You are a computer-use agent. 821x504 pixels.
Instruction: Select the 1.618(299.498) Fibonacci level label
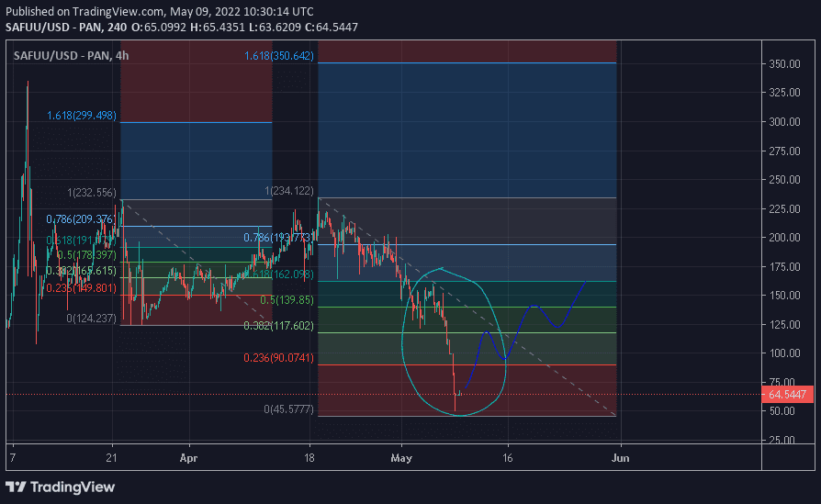pos(82,116)
